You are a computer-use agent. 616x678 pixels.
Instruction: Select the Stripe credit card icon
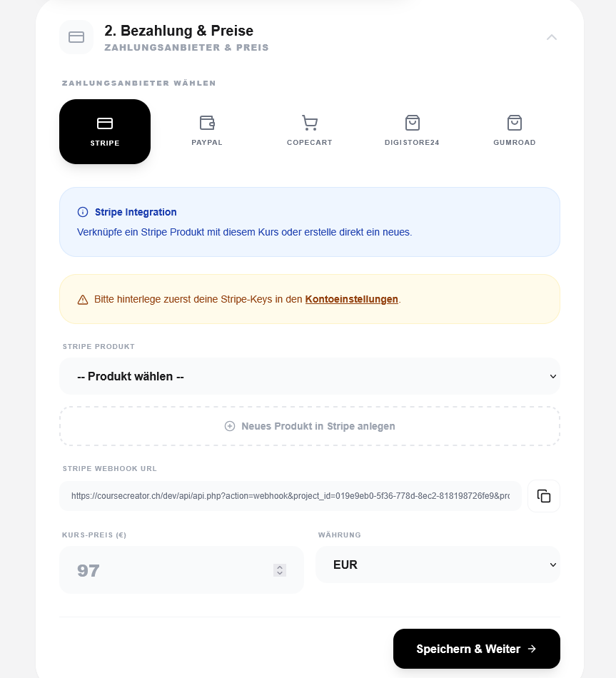(105, 123)
